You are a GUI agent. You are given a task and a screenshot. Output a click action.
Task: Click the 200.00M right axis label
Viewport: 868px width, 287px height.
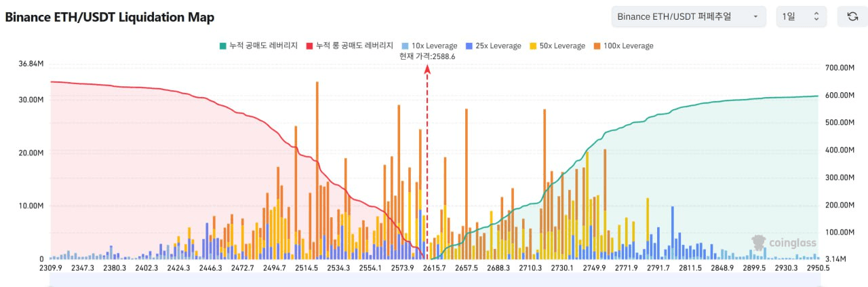point(840,205)
